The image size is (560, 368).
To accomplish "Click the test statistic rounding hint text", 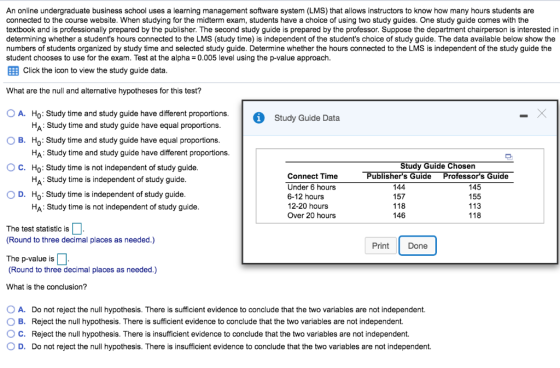I will [80, 240].
